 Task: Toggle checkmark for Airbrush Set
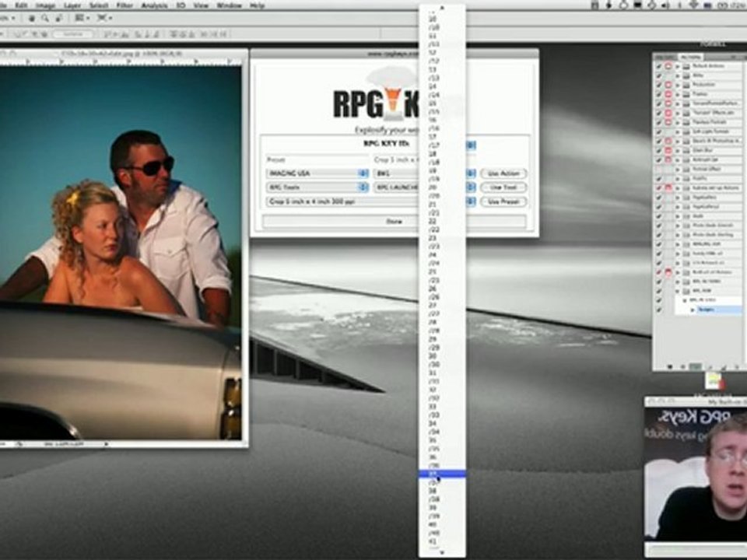click(659, 159)
